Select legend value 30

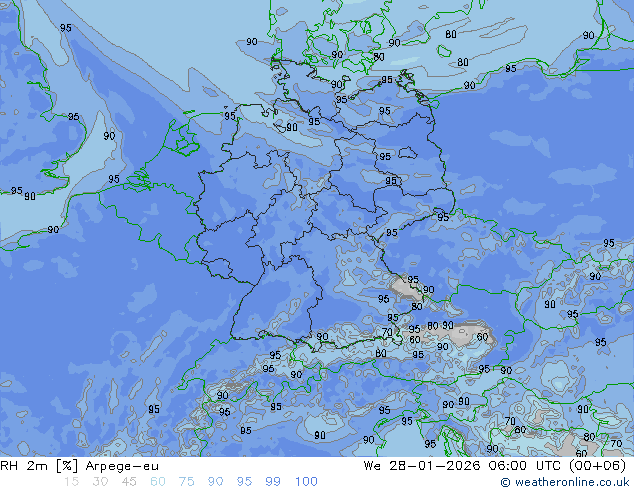(100, 482)
